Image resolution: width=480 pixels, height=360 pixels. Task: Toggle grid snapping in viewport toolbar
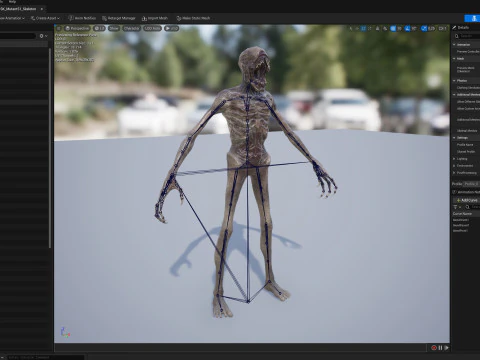[393, 29]
